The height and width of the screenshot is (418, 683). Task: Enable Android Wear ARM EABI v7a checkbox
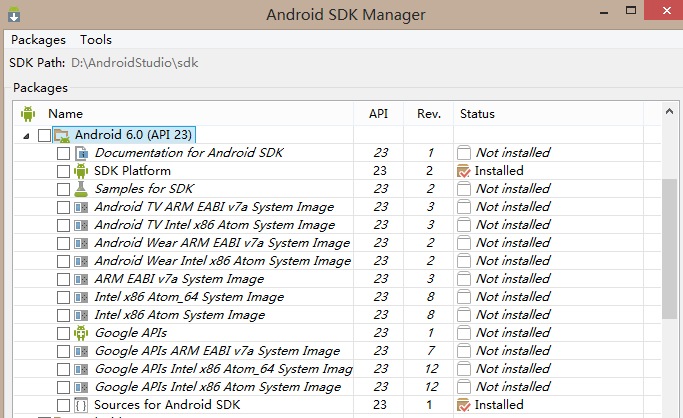tap(63, 243)
